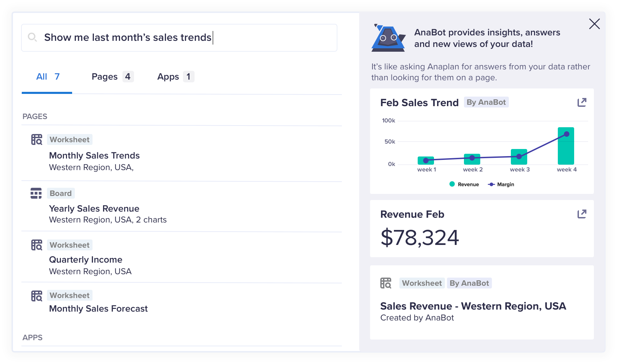Click the By AnaBot tag on Sales Revenue card

point(469,283)
